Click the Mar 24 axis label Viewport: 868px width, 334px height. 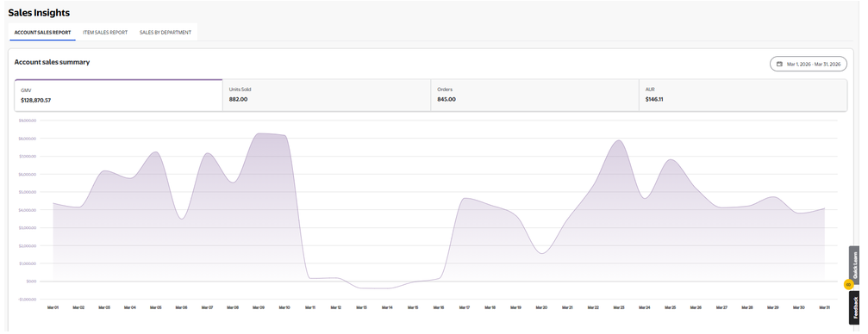pos(645,307)
